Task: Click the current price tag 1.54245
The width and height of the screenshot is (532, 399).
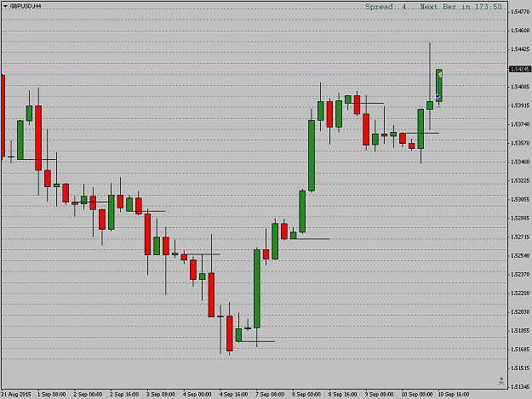Action: [x=520, y=69]
